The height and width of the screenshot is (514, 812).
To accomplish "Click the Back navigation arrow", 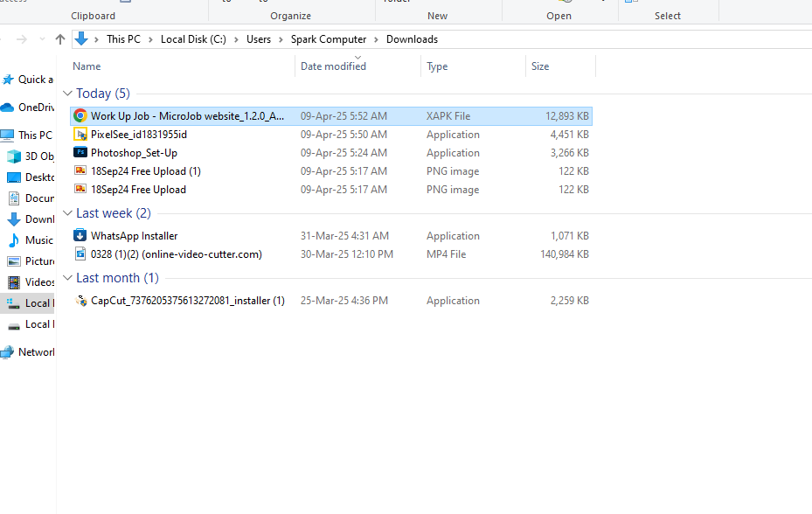I will click(x=2, y=38).
